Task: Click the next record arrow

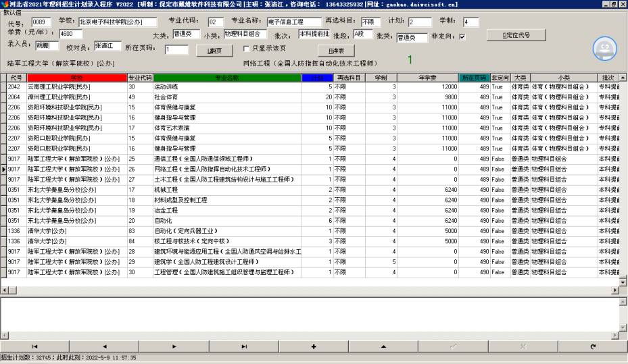Action: 174,346
